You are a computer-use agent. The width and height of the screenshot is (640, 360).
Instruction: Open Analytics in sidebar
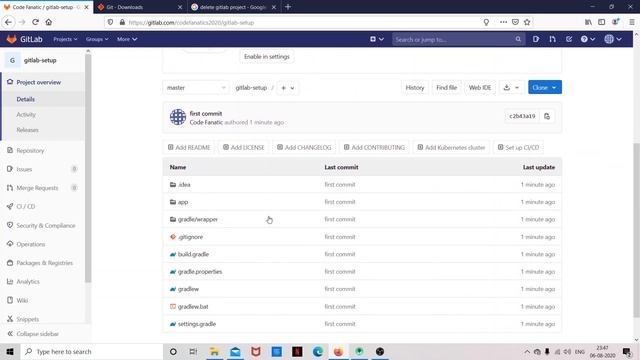(x=28, y=282)
